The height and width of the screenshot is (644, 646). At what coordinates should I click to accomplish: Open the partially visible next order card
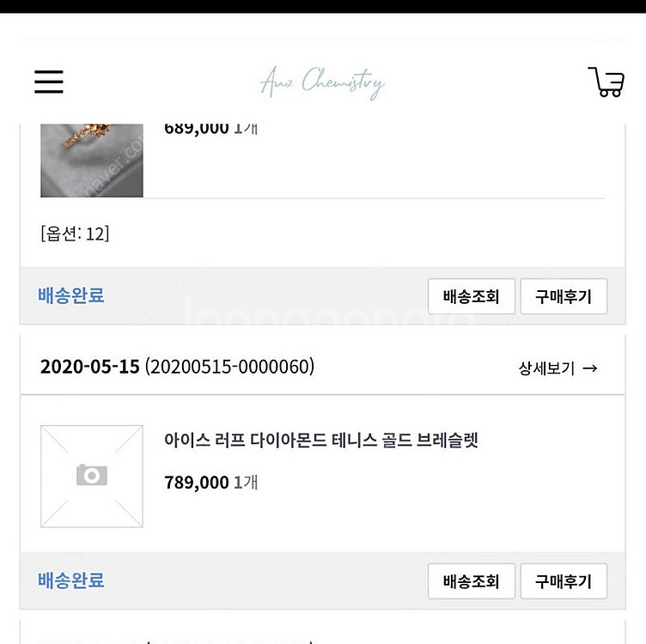point(323,633)
